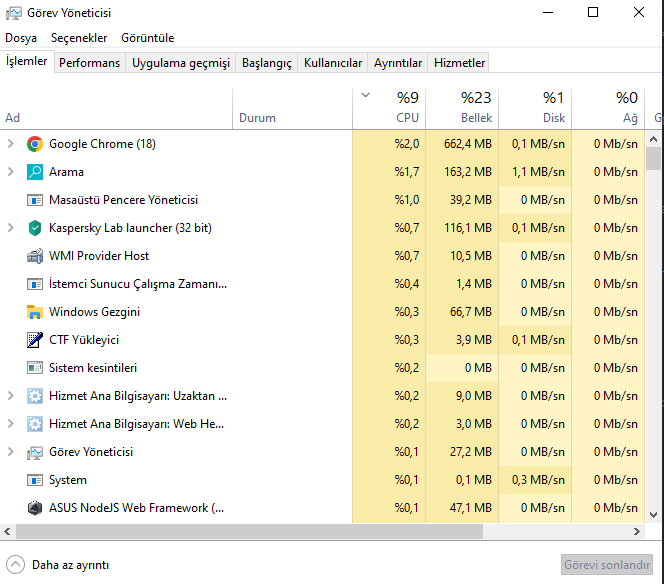Open the Seçenekler menu

tap(79, 38)
